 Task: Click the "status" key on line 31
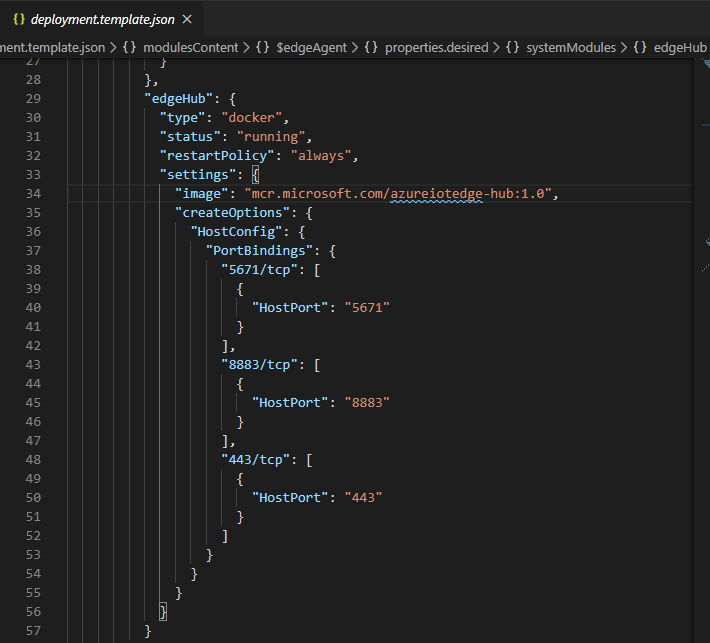coord(190,137)
